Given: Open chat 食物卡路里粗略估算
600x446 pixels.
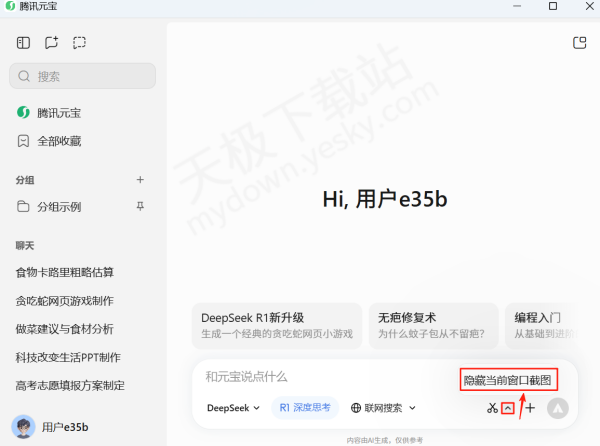Looking at the screenshot, I should point(64,272).
